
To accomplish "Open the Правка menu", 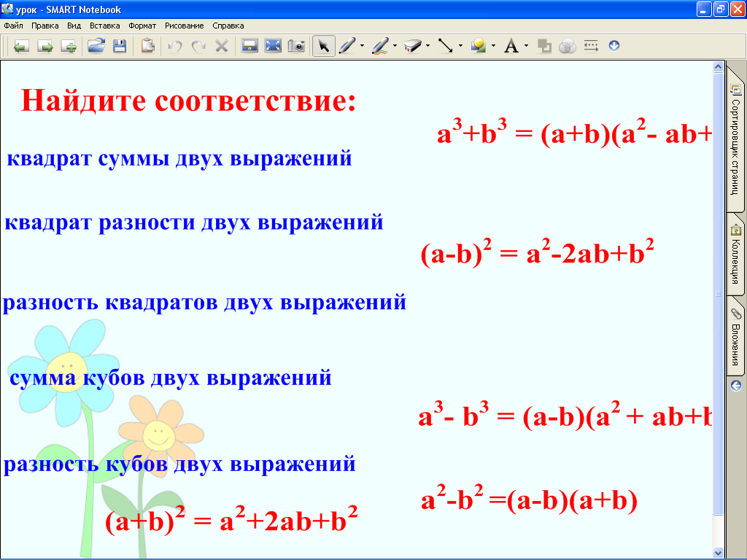I will (44, 26).
